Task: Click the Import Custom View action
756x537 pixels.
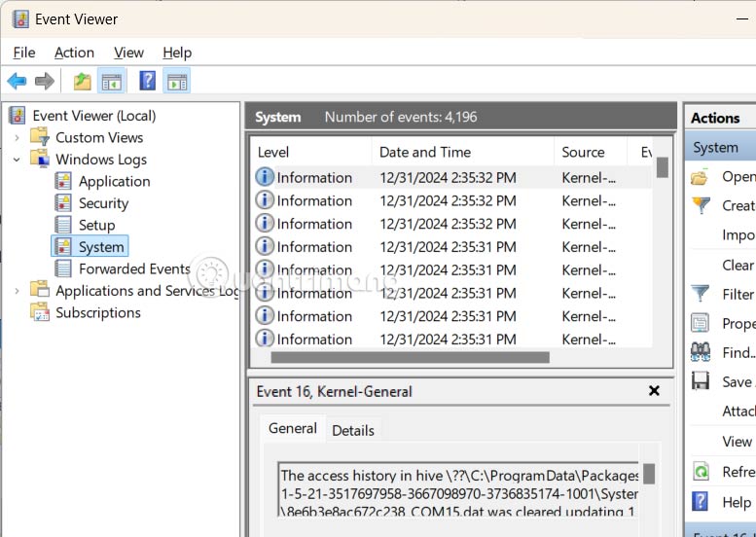Action: pos(738,235)
